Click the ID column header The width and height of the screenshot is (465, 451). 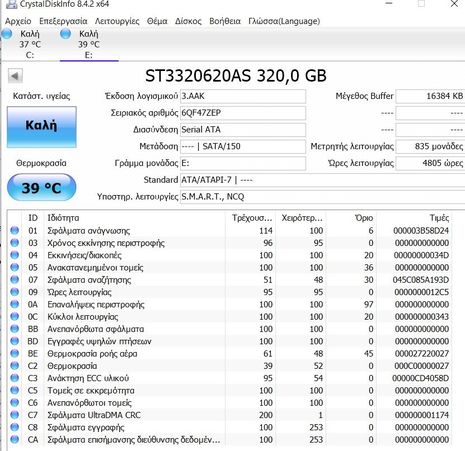[33, 218]
